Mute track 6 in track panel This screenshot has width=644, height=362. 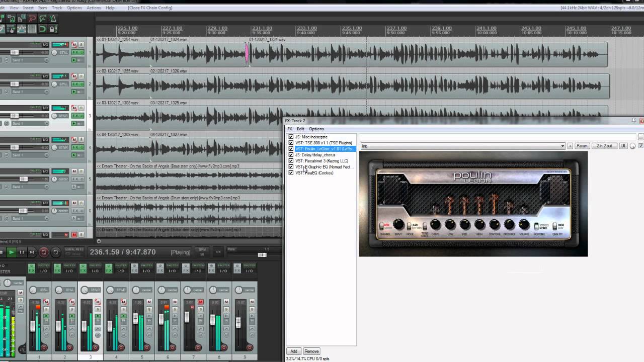tap(74, 203)
